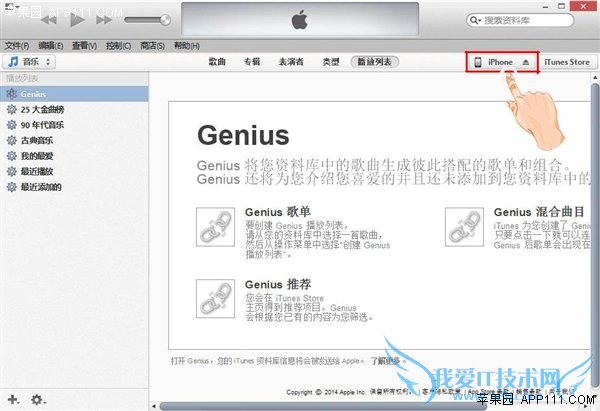The width and height of the screenshot is (600, 411).
Task: Switch to the 类型 tab
Action: pos(331,62)
